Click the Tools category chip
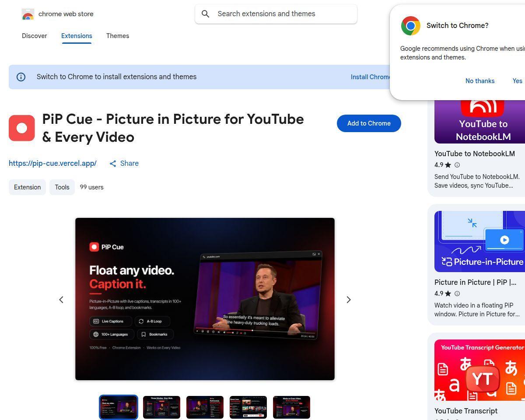The height and width of the screenshot is (420, 525). [62, 187]
